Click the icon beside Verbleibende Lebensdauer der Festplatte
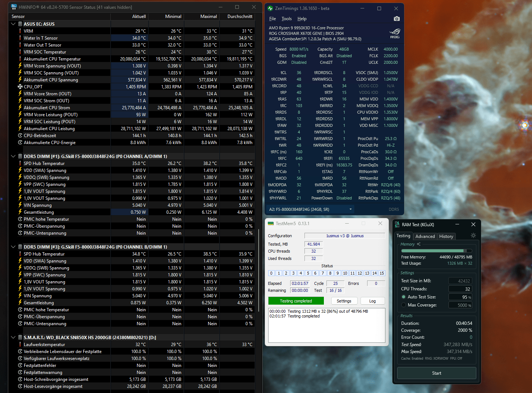 pyautogui.click(x=20, y=352)
